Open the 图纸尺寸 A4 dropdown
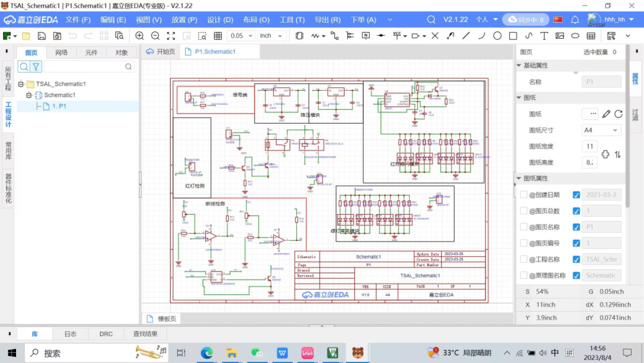Image resolution: width=644 pixels, height=363 pixels. [601, 130]
